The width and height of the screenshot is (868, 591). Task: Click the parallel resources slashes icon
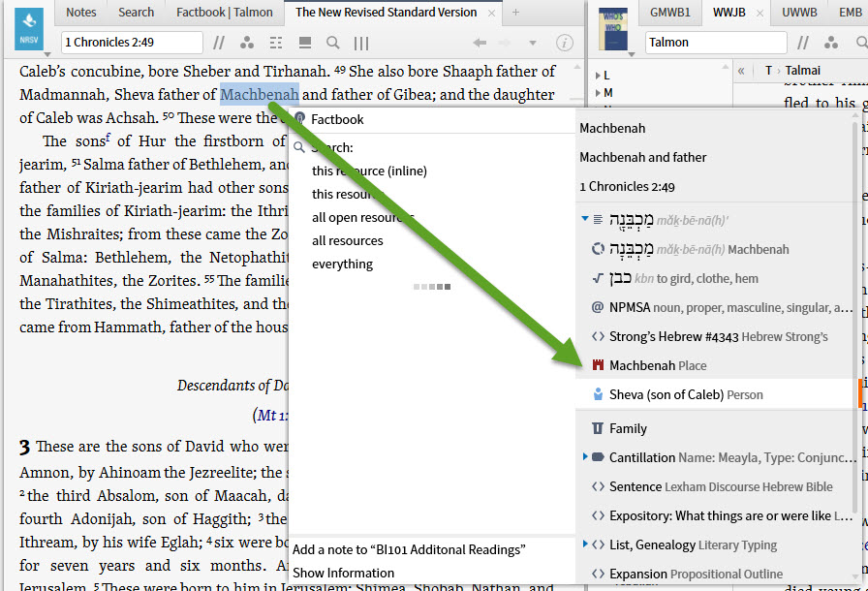click(220, 43)
